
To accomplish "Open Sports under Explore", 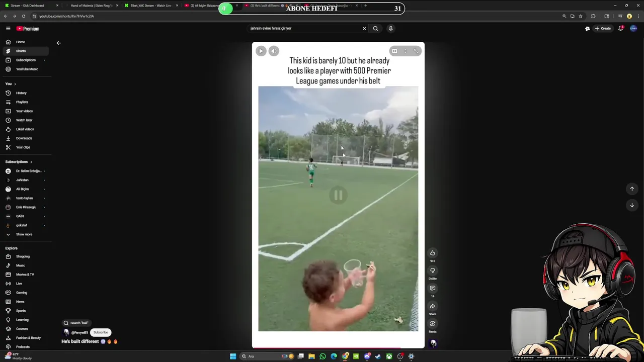I will pyautogui.click(x=26, y=311).
